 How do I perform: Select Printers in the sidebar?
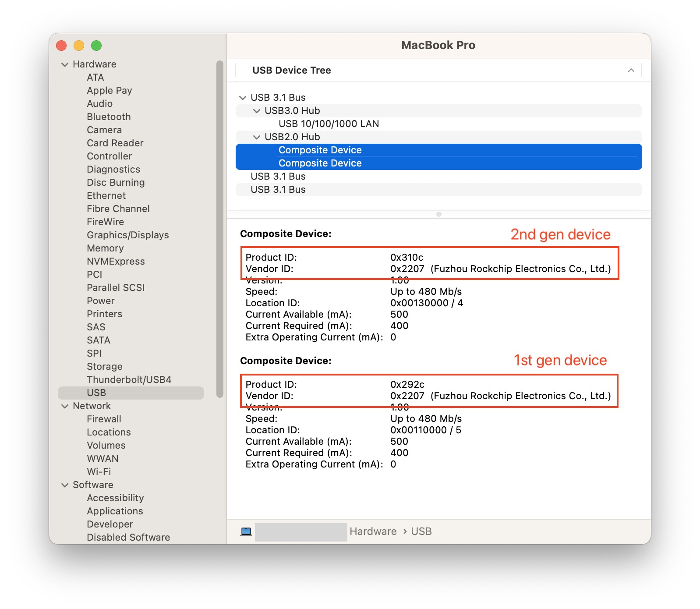click(x=104, y=314)
